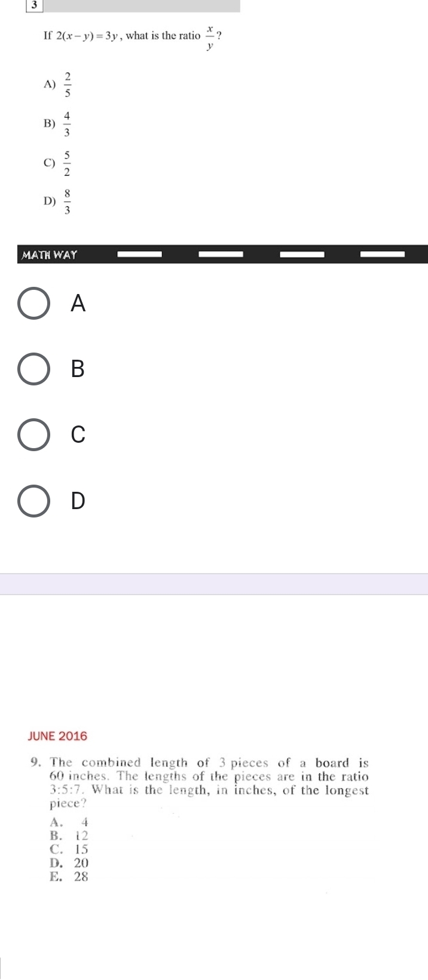Click the equation 2(x−y)=3y text
The image size is (428, 980).
tap(88, 36)
